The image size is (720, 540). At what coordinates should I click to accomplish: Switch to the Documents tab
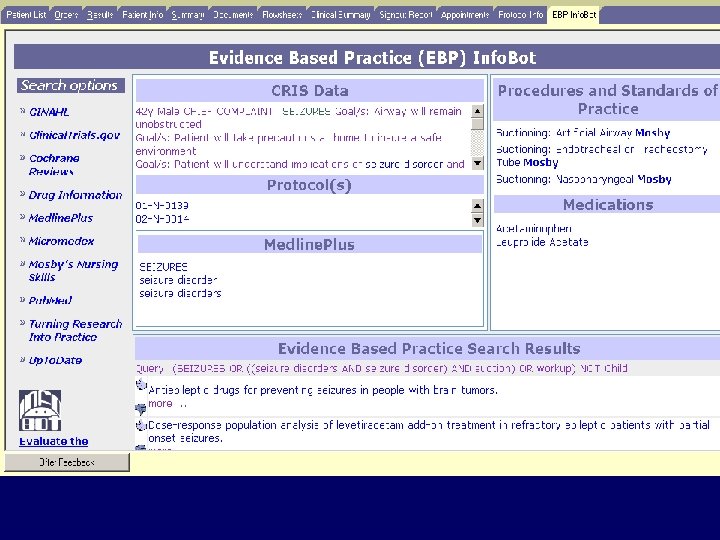coord(233,15)
